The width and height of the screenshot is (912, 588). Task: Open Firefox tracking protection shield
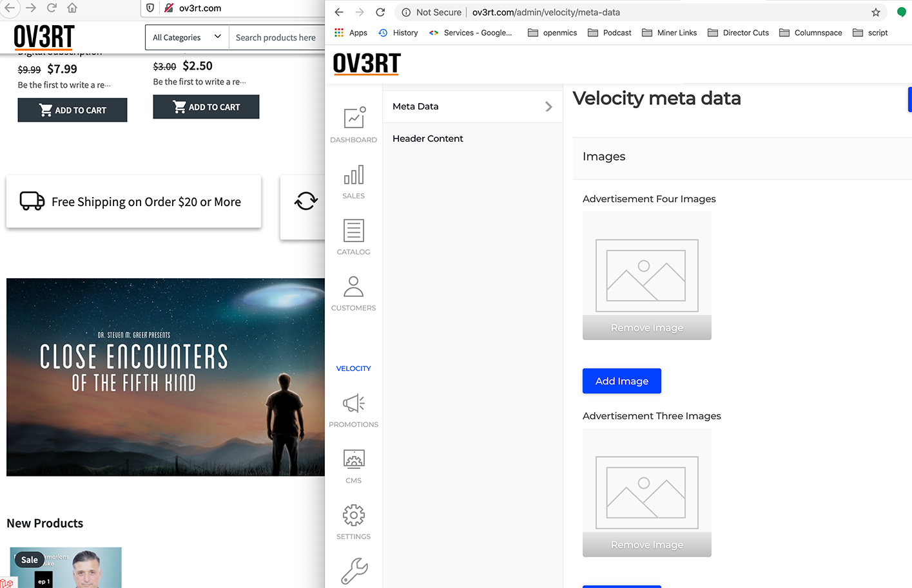pos(150,8)
